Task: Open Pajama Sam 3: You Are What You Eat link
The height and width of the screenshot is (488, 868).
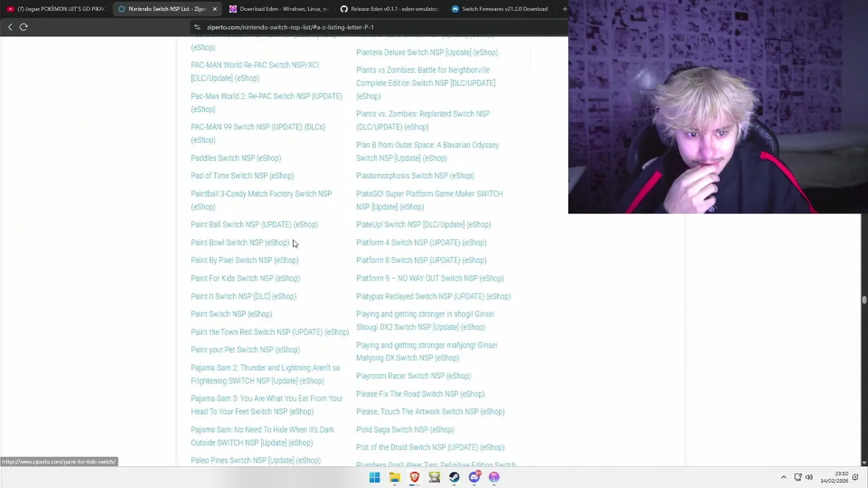Action: click(x=267, y=405)
